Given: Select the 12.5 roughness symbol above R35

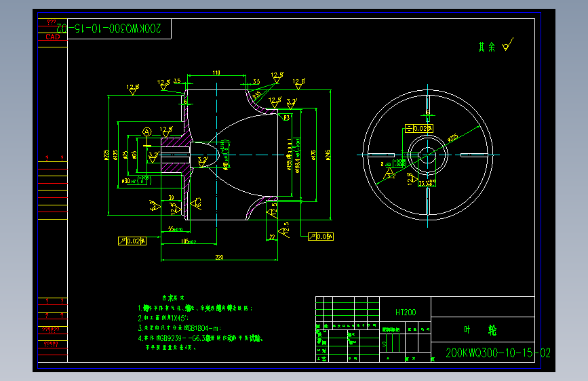Looking at the screenshot, I should [x=277, y=77].
